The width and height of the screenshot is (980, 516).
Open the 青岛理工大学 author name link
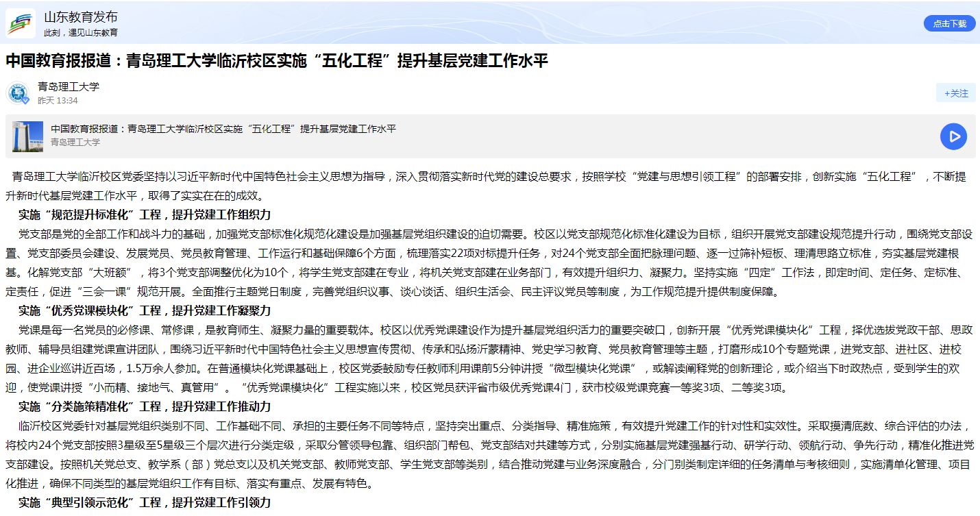pos(69,86)
